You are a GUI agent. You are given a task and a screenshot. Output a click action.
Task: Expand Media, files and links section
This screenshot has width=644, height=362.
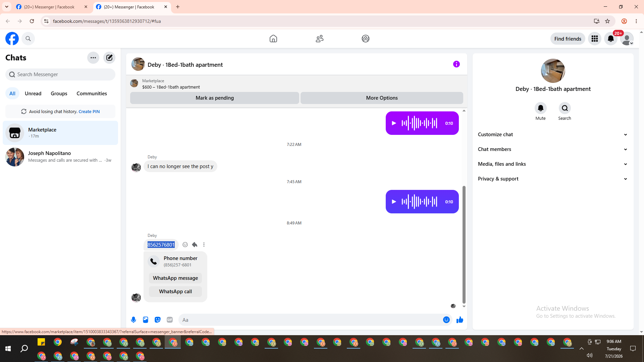[x=553, y=164]
